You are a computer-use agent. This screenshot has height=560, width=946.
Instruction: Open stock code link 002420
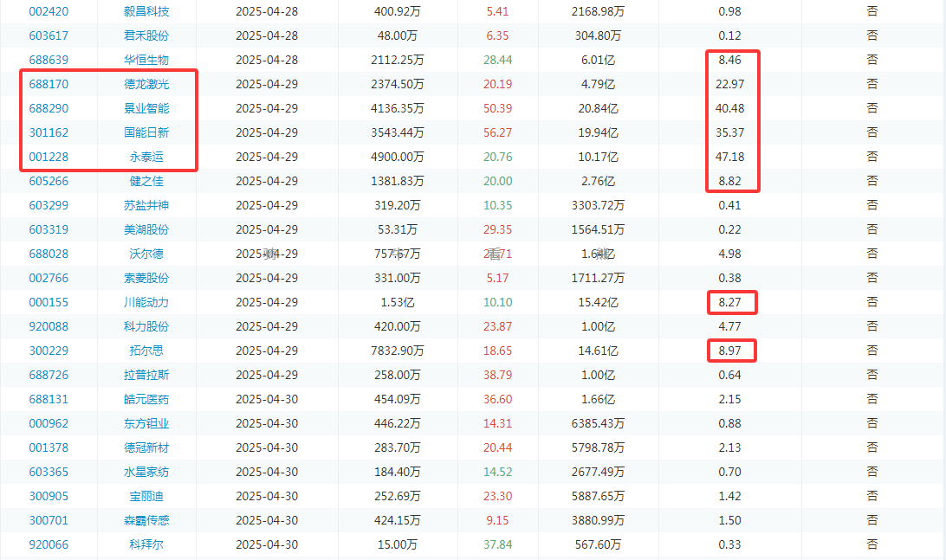[x=49, y=11]
